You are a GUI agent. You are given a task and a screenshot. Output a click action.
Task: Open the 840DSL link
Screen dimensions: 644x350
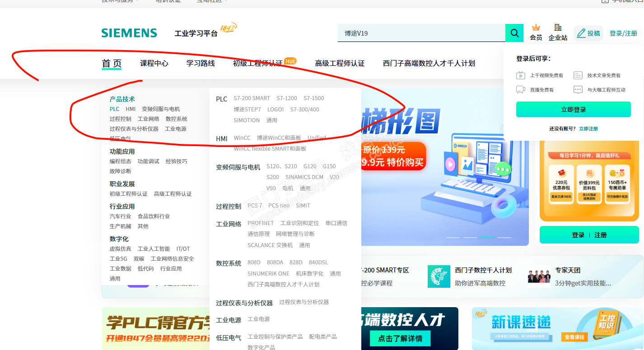[318, 262]
